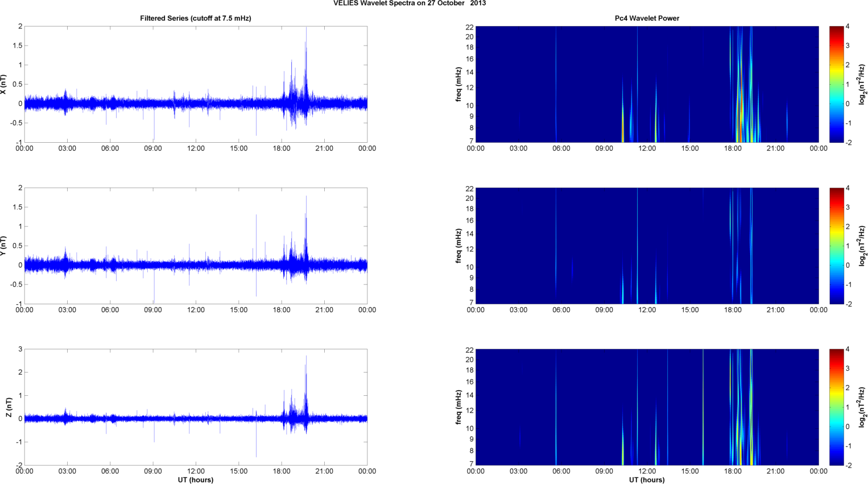Screen dimensions: 868x484
Task: Click freq (mHz) label of top spectrogram
Action: coord(458,84)
